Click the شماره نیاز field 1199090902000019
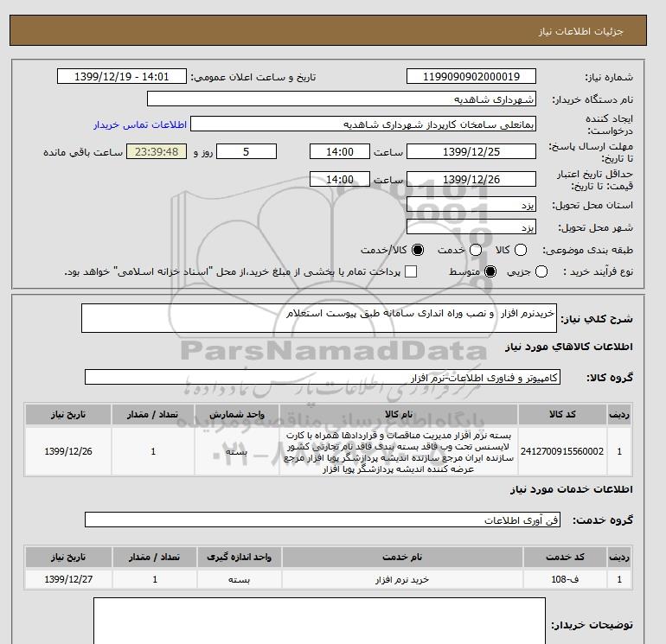 click(x=471, y=76)
